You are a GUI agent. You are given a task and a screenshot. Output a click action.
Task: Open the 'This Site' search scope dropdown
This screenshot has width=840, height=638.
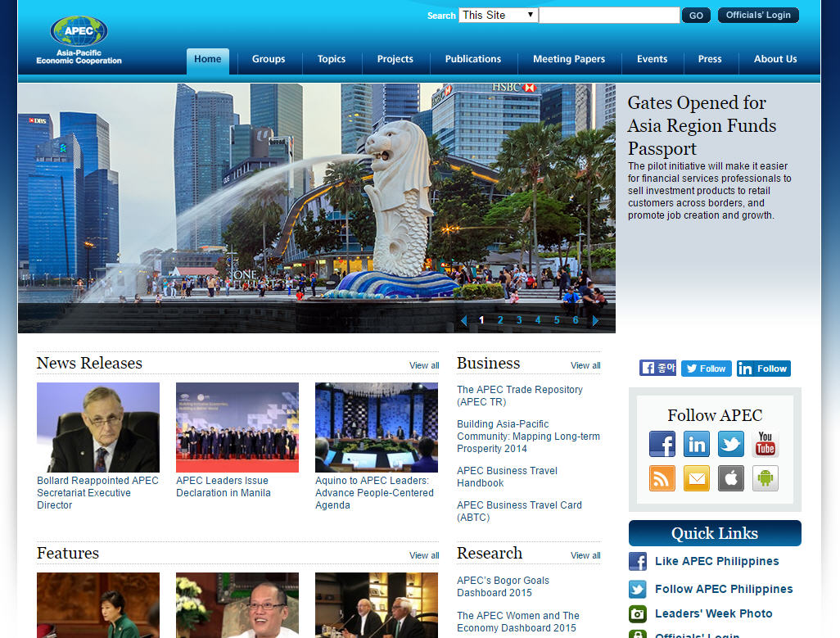click(x=498, y=15)
